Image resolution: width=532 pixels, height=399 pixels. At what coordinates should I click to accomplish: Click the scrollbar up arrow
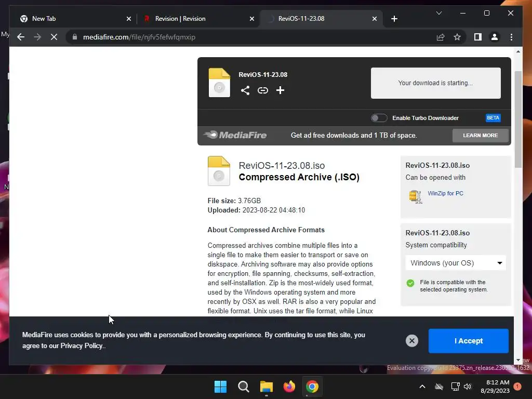click(518, 51)
